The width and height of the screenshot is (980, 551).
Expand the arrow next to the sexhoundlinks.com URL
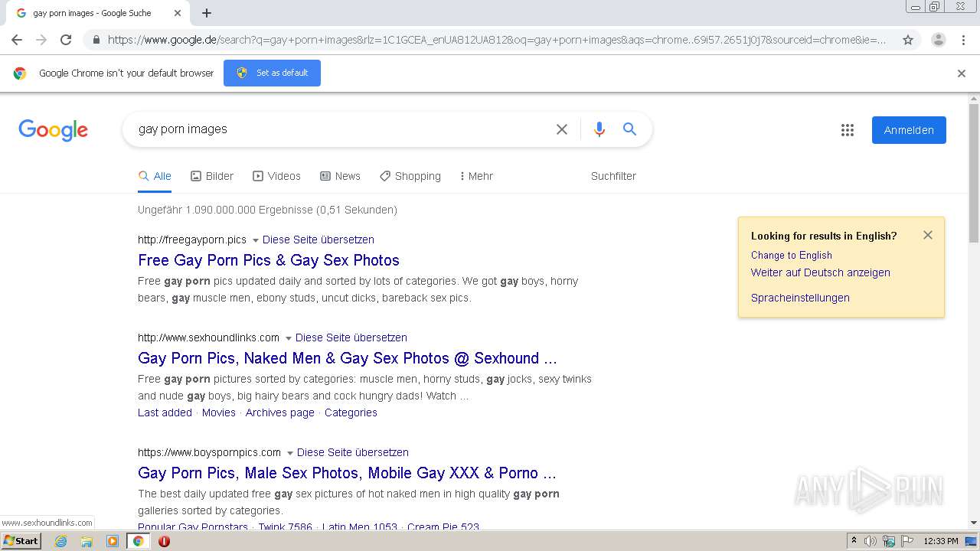coord(289,338)
